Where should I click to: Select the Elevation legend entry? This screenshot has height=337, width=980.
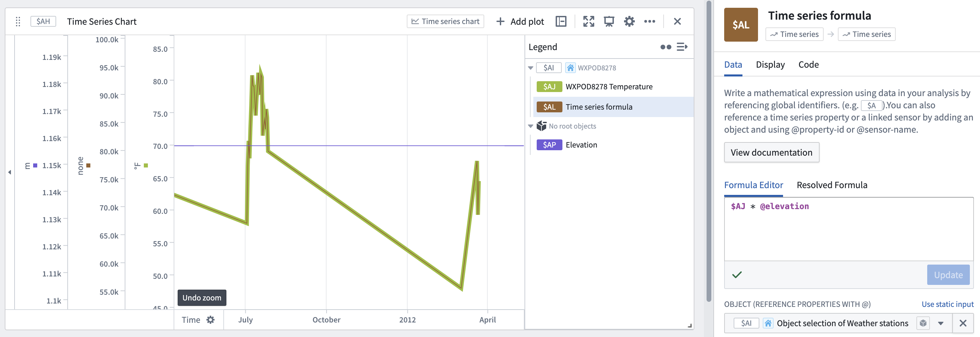pyautogui.click(x=581, y=145)
